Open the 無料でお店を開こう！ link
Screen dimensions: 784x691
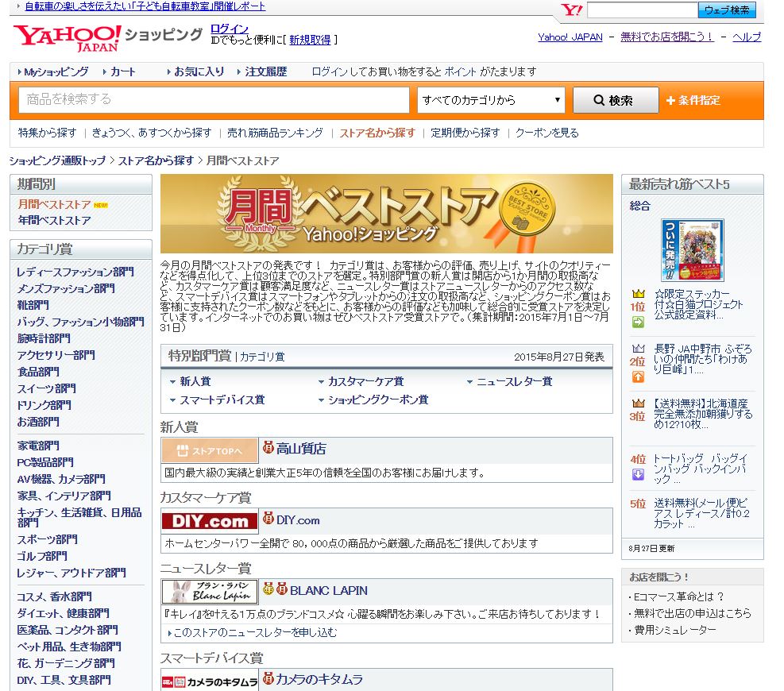coord(666,37)
